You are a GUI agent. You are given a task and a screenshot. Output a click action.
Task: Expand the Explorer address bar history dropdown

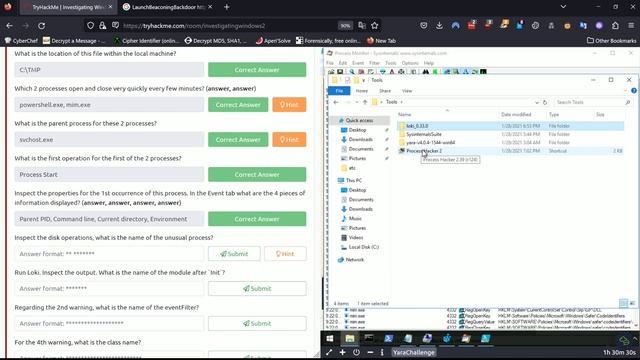pos(536,102)
